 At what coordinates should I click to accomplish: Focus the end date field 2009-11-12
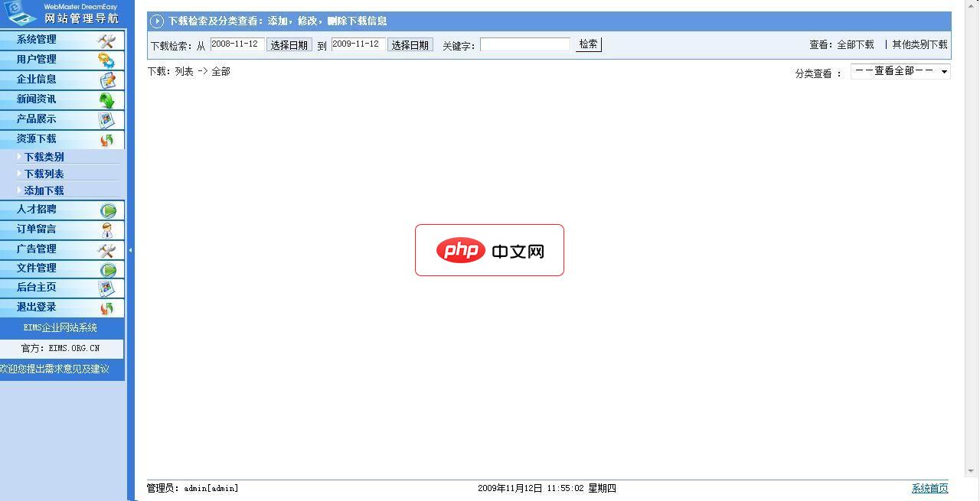pos(358,44)
